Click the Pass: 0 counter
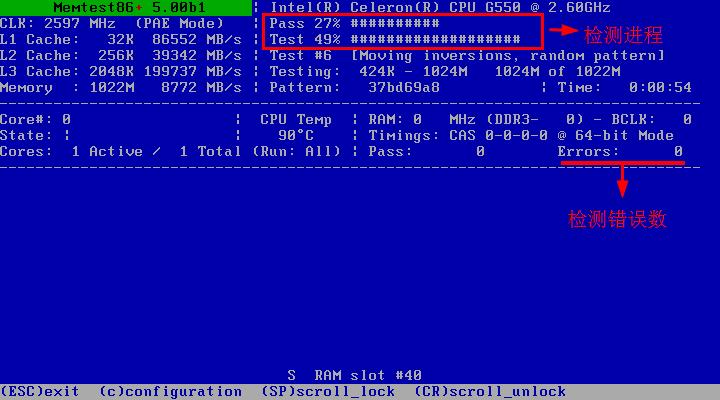The image size is (720, 400). click(426, 152)
